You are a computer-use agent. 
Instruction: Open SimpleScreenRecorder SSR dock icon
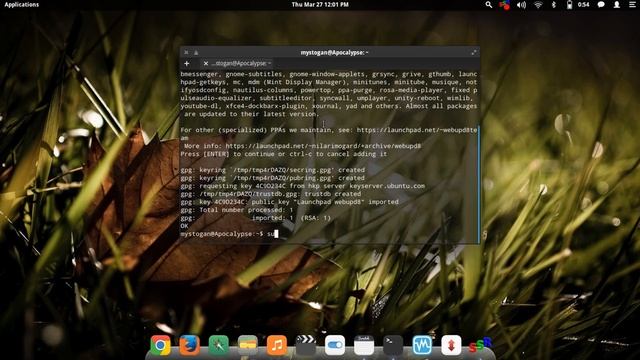pos(480,345)
